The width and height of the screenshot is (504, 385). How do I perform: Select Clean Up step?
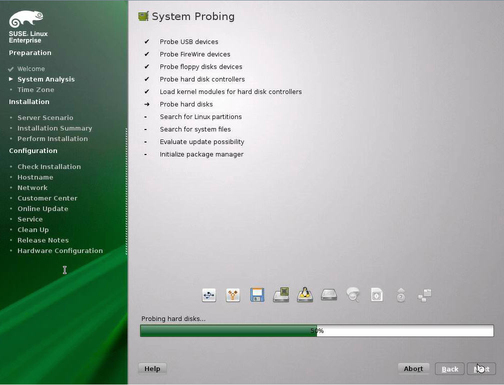(33, 230)
